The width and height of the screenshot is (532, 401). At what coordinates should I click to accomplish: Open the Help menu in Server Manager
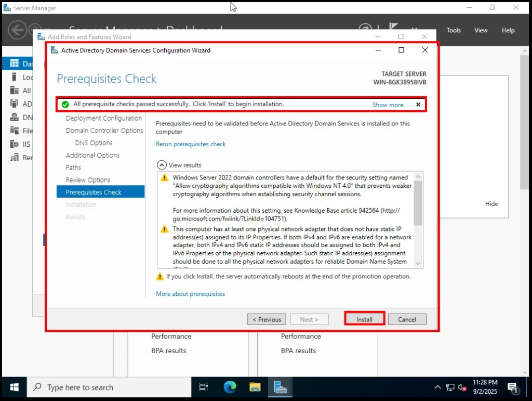click(508, 30)
